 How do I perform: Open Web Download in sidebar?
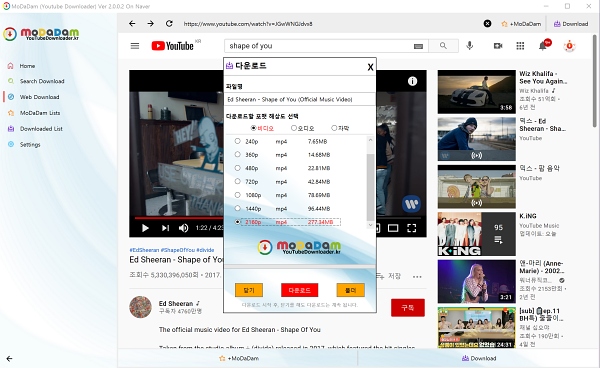point(39,97)
